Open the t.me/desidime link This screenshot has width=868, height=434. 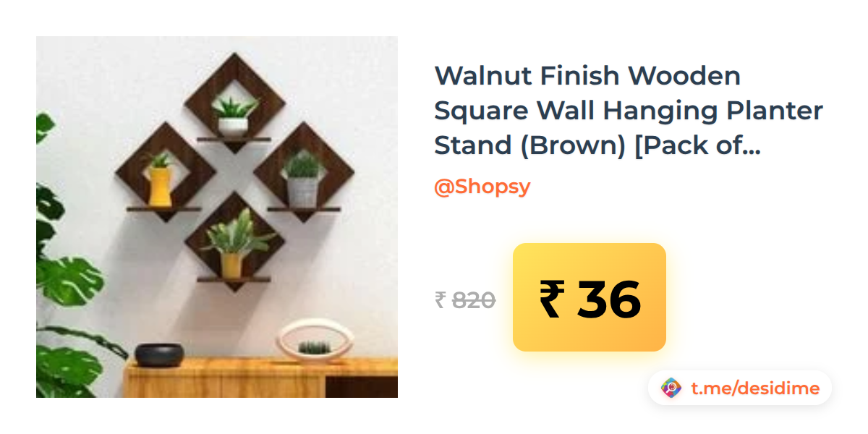point(755,388)
